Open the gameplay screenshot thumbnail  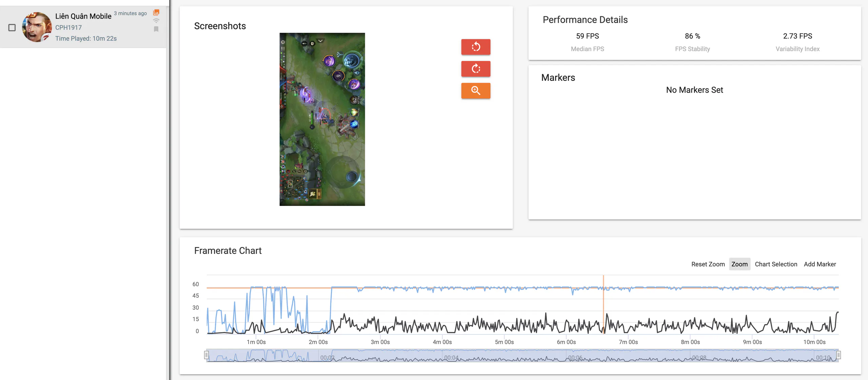[322, 119]
